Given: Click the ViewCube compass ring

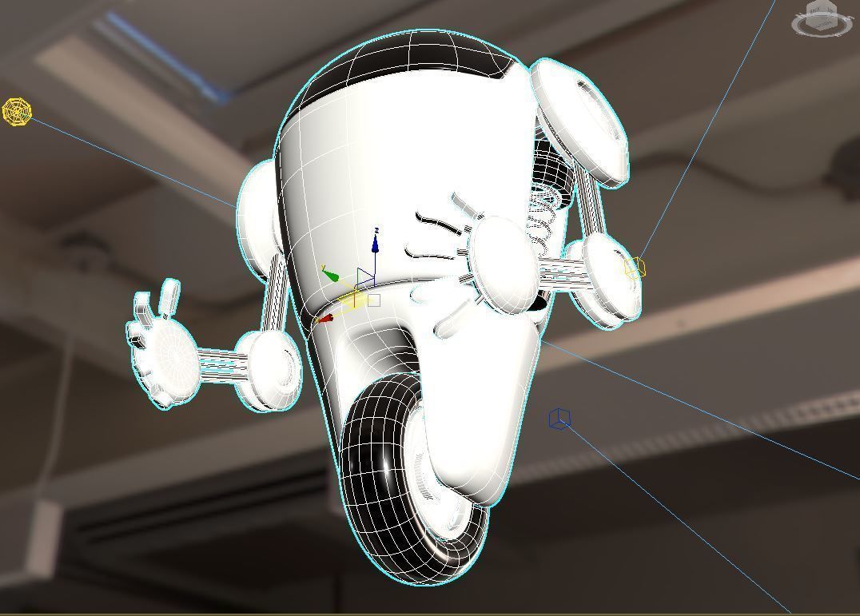Looking at the screenshot, I should (822, 24).
